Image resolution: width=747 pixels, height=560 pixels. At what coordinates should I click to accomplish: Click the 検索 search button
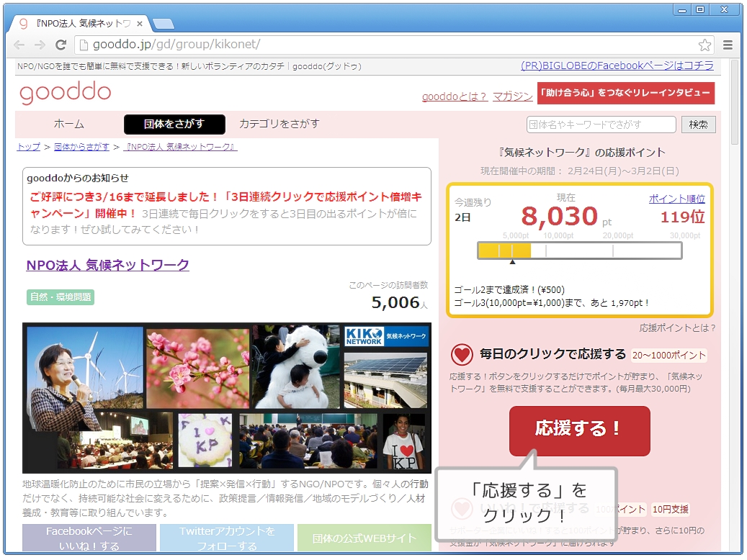click(x=699, y=125)
